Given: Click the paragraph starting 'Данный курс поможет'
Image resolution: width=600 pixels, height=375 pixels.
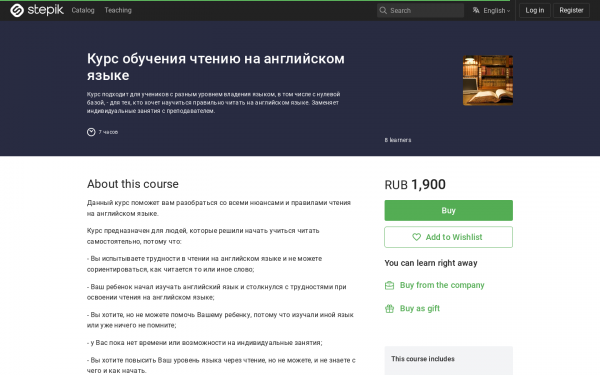Looking at the screenshot, I should click(219, 208).
